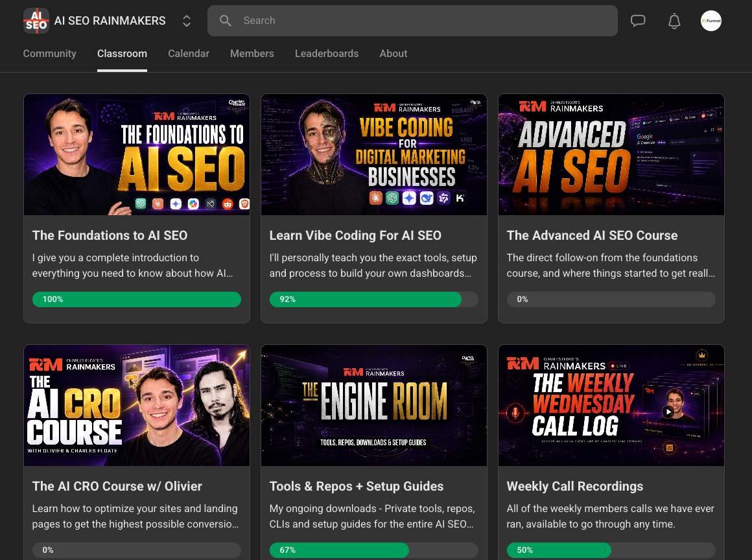Click the title The Foundations to AI SEO
The height and width of the screenshot is (560, 752).
click(110, 235)
